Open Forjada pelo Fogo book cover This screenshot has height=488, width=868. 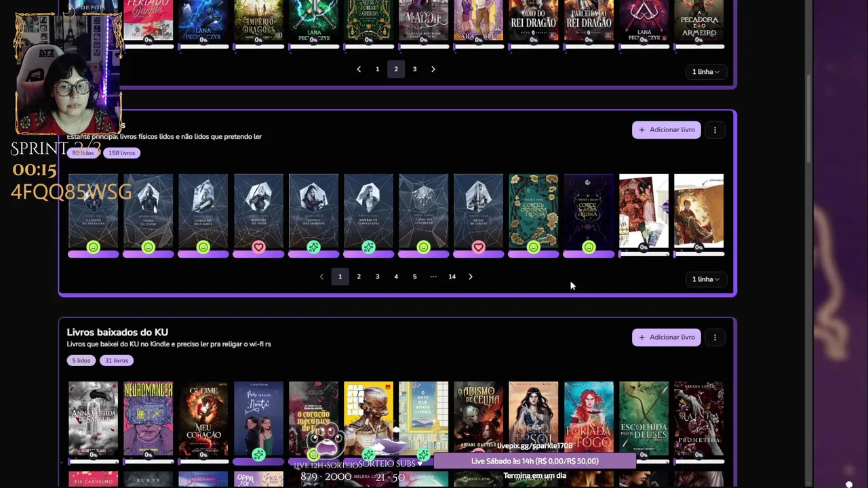point(589,418)
